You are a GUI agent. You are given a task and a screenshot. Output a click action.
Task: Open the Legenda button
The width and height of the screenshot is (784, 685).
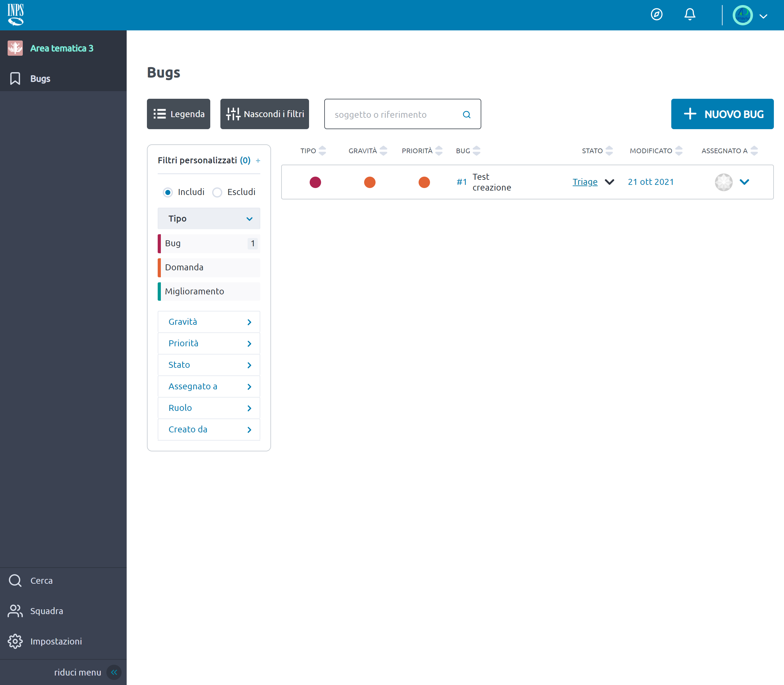point(179,114)
